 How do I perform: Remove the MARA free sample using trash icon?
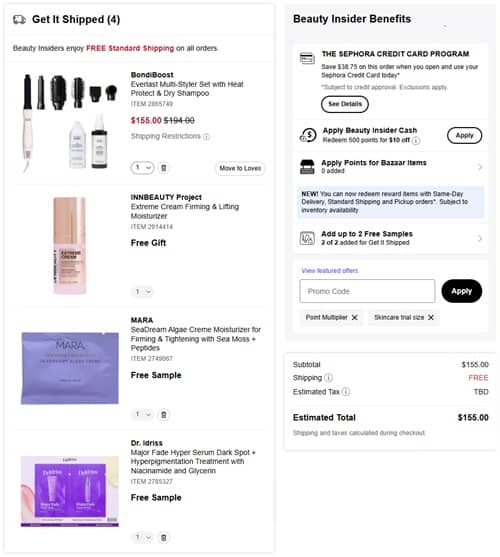point(164,415)
